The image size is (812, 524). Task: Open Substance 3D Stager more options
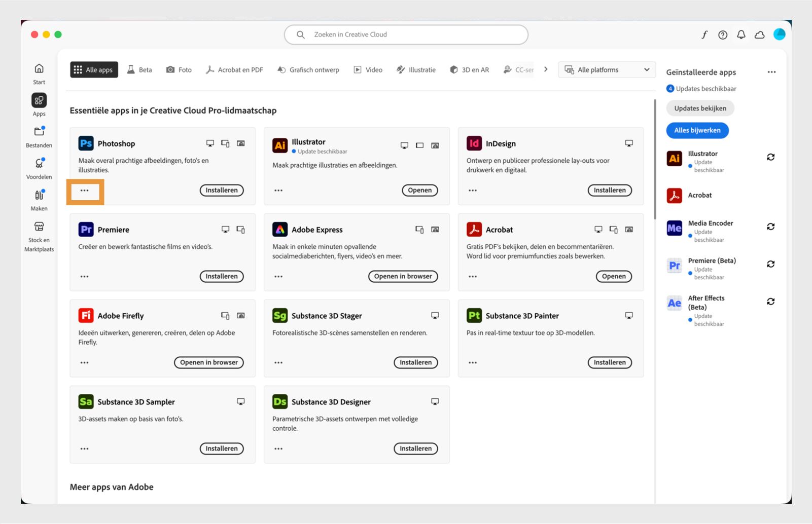coord(278,363)
